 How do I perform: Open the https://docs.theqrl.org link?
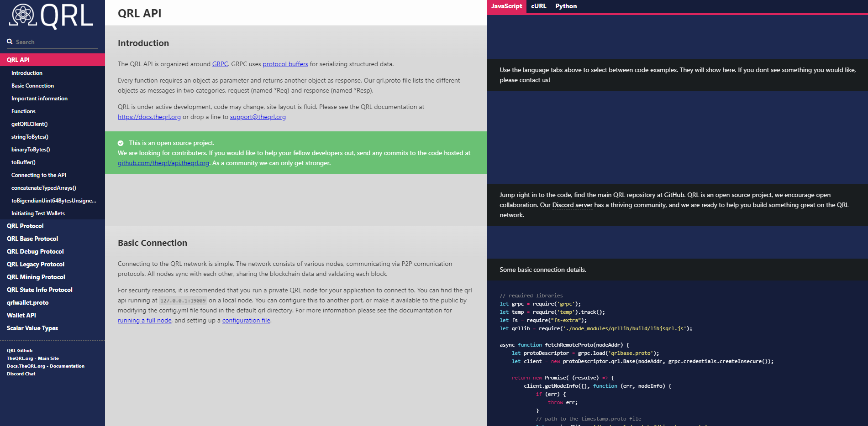tap(149, 117)
